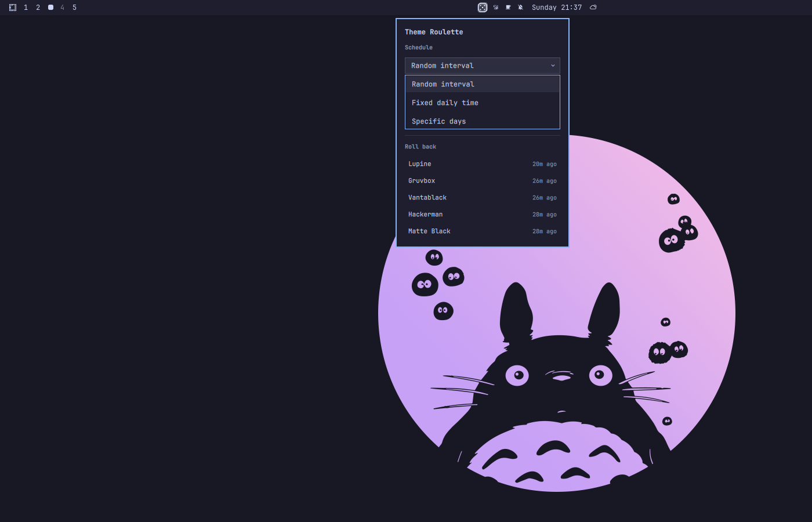Click the Schedule dropdown chevron arrow
The height and width of the screenshot is (522, 812).
(x=553, y=66)
